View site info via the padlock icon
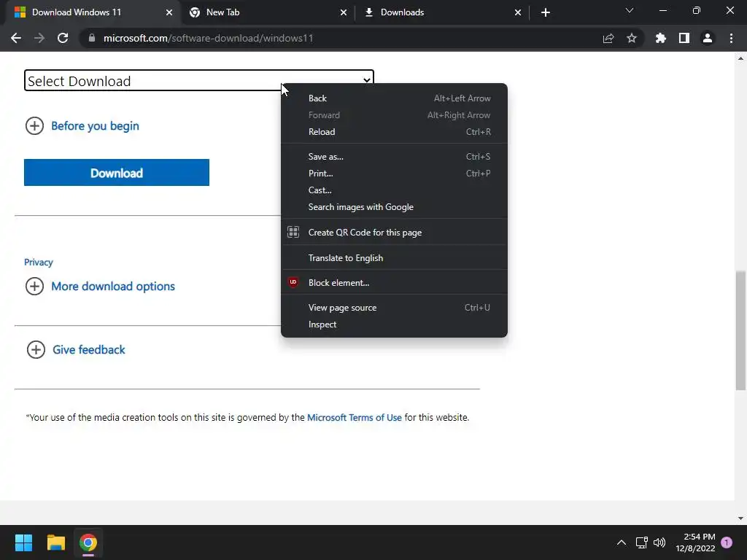Screen dimensions: 747x560 92,38
